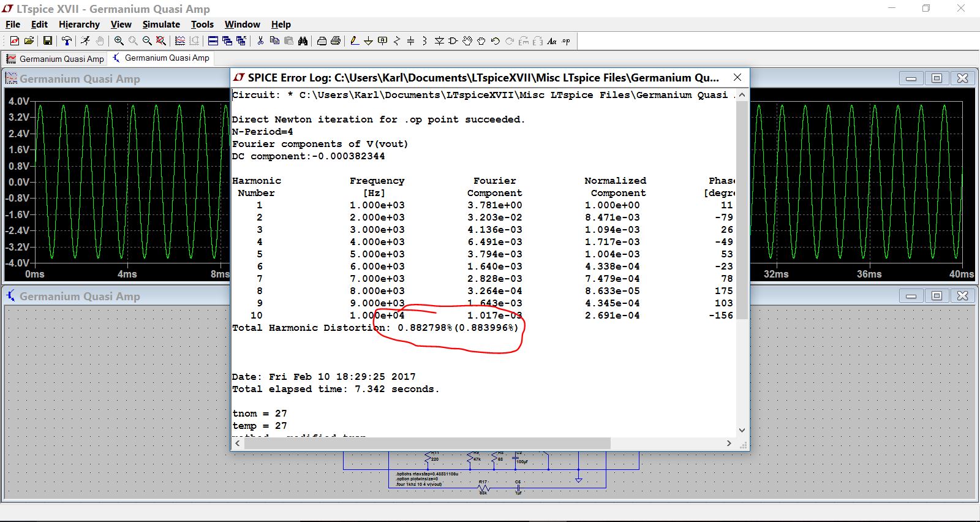Cascade windows using the toolbar icon
The image size is (980, 522).
click(x=227, y=41)
